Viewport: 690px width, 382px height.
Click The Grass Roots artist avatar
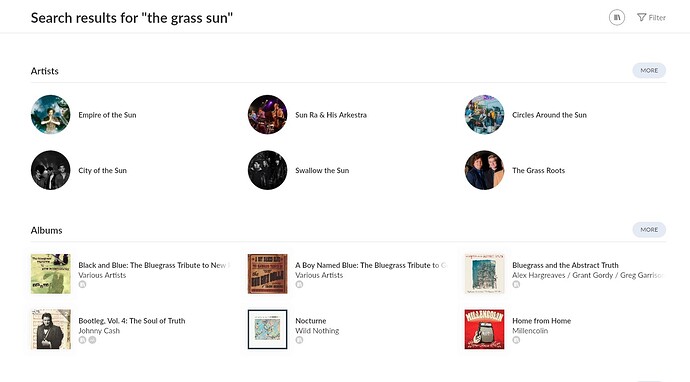click(484, 170)
